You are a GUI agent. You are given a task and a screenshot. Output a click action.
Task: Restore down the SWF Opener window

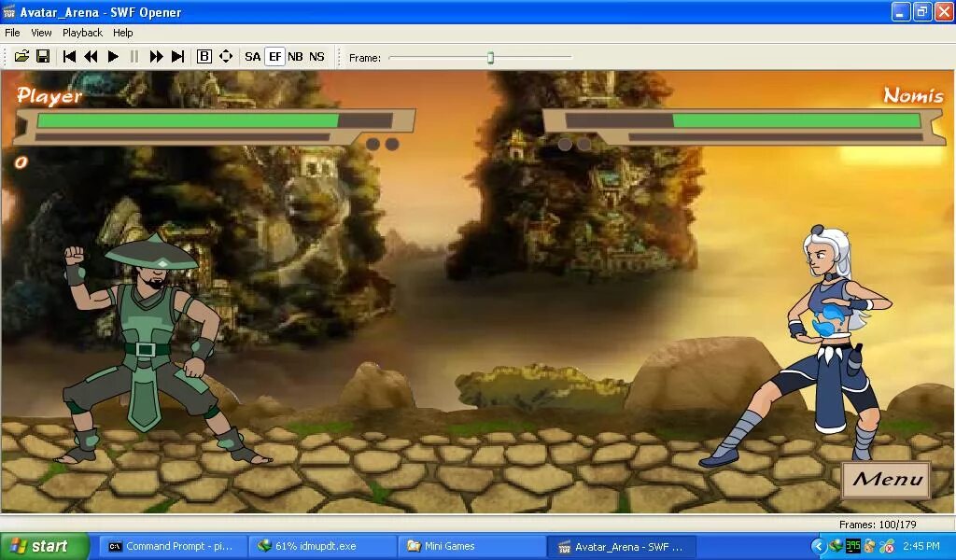tap(922, 11)
